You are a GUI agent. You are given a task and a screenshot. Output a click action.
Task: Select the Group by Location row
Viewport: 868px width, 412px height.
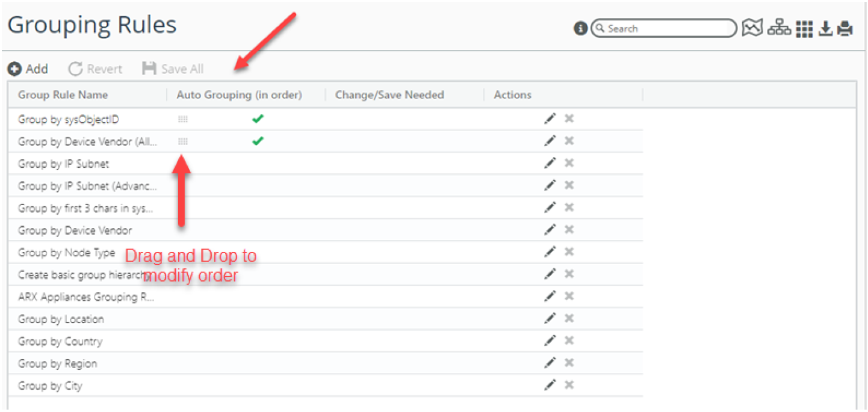point(61,319)
